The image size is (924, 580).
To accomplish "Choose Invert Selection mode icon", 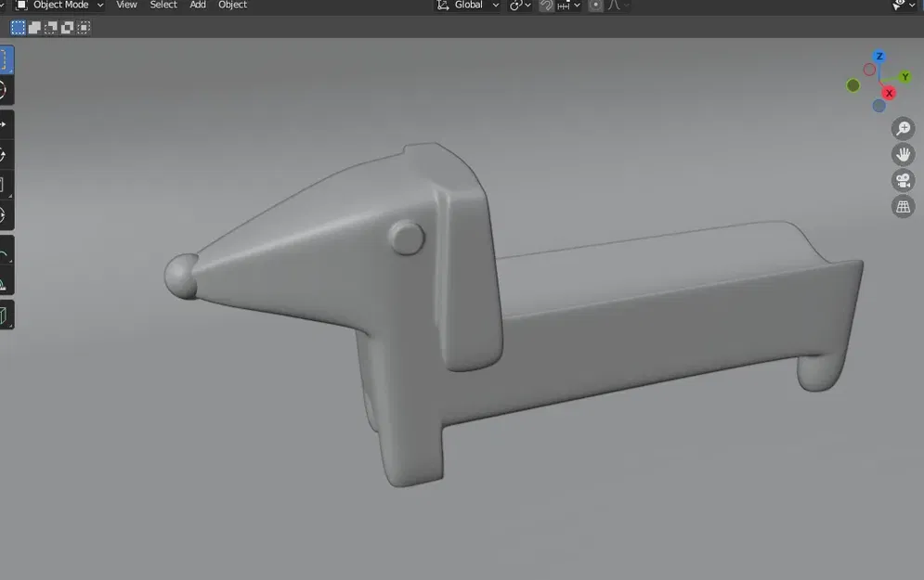I will coord(67,28).
